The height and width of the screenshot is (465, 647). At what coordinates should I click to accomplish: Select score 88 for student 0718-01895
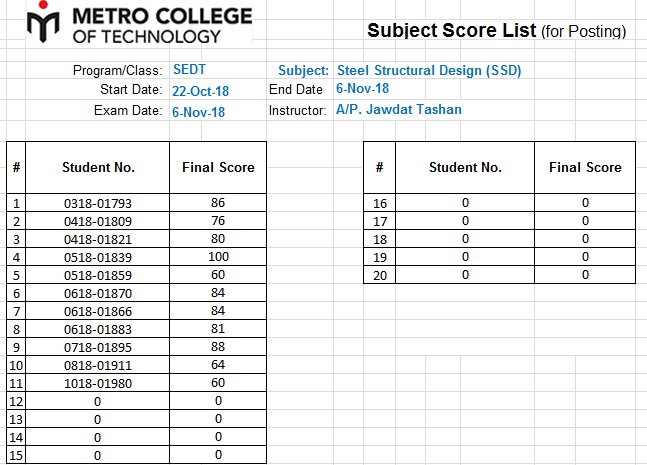(218, 347)
